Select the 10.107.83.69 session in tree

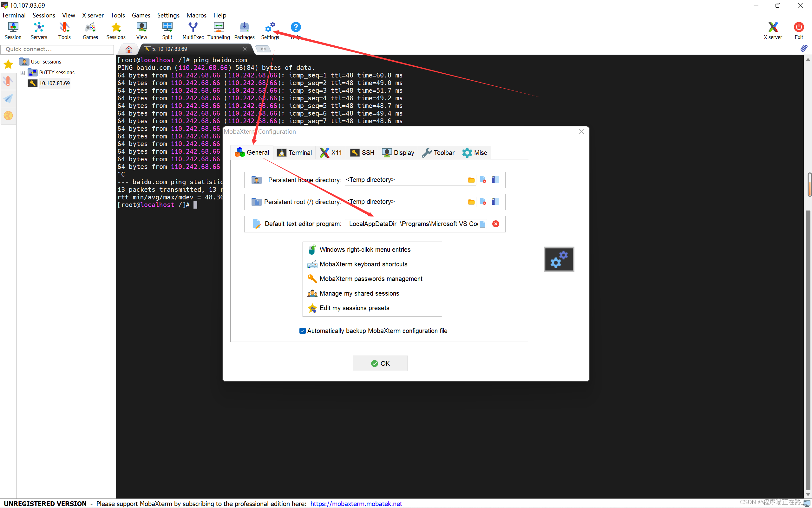[54, 83]
